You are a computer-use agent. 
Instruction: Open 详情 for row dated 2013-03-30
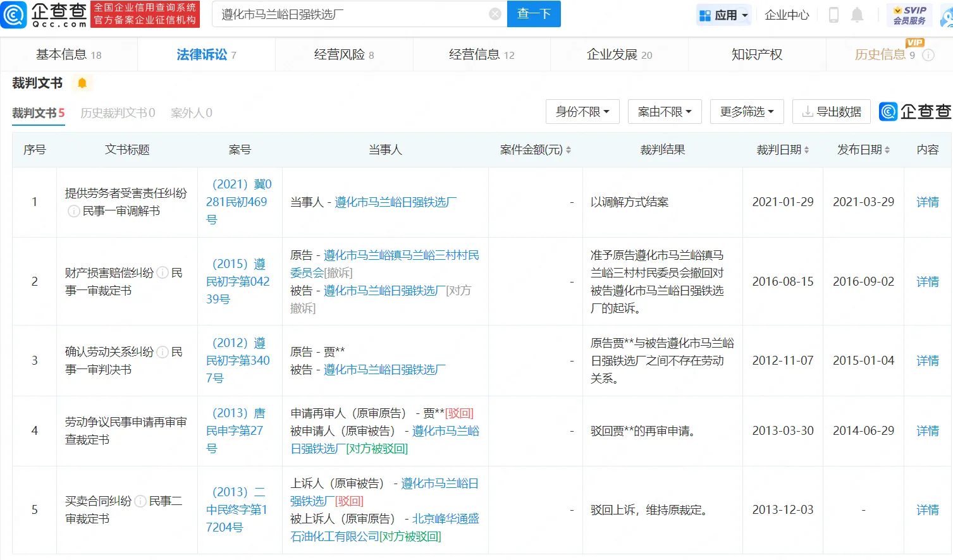pyautogui.click(x=928, y=431)
